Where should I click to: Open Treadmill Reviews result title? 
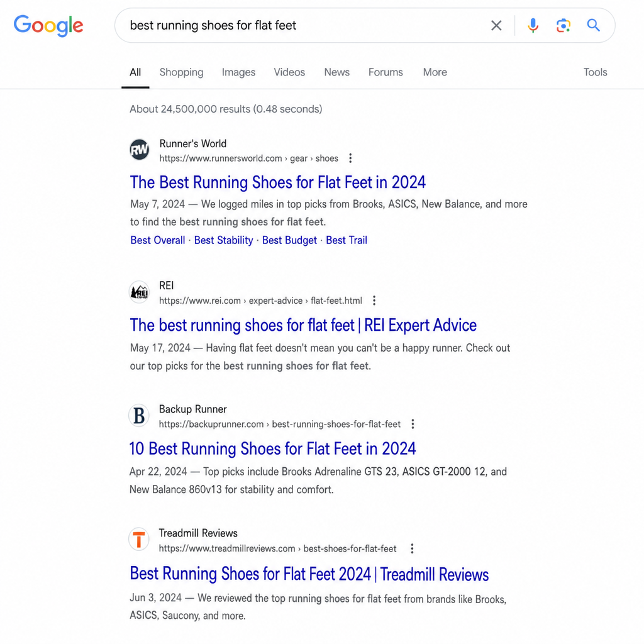[x=309, y=574]
